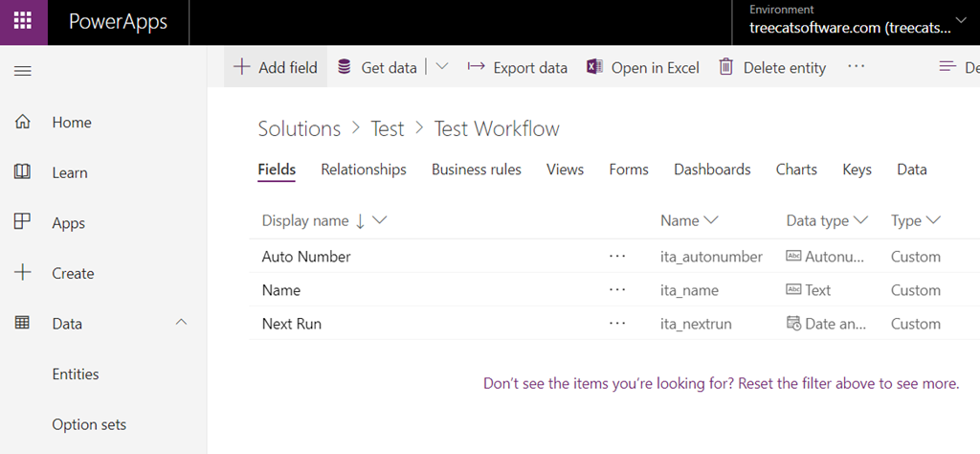
Task: Collapse the navigation hamburger menu
Action: click(x=23, y=71)
